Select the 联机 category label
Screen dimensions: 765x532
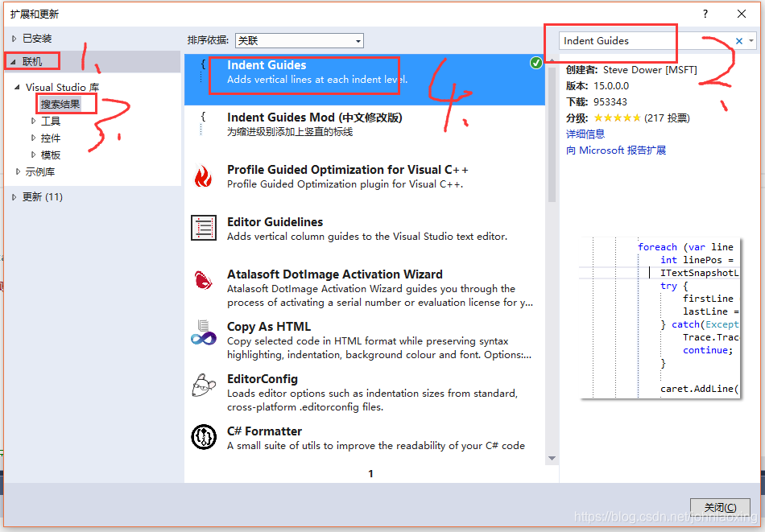32,61
